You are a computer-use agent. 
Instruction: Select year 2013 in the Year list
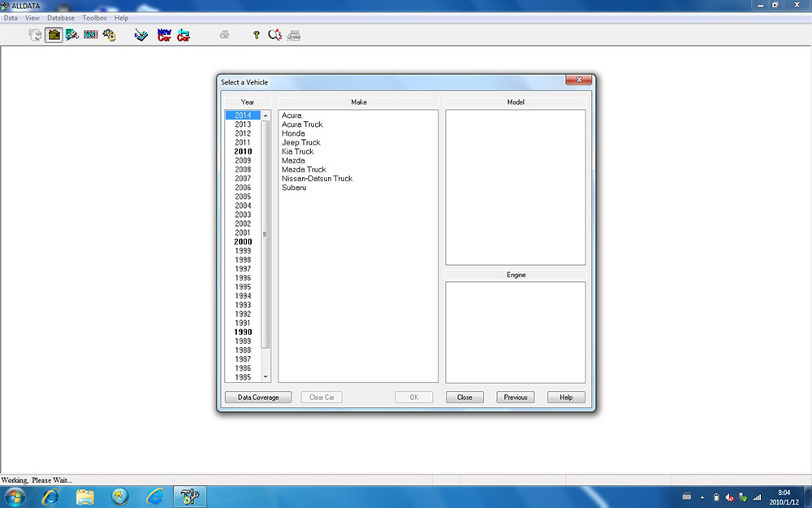click(x=243, y=124)
